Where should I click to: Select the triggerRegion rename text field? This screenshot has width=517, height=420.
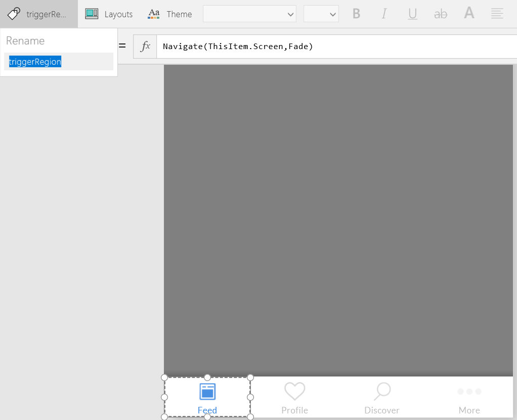(58, 62)
